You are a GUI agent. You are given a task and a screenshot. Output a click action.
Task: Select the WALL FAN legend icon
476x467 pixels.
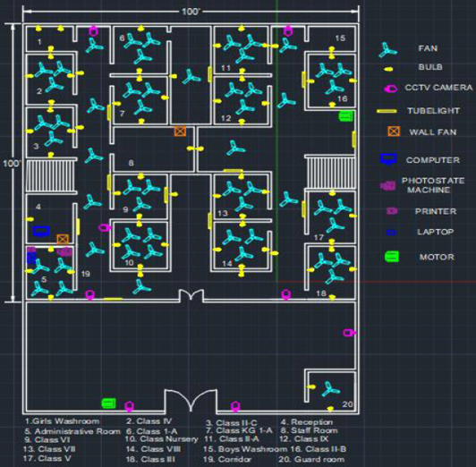pos(394,132)
